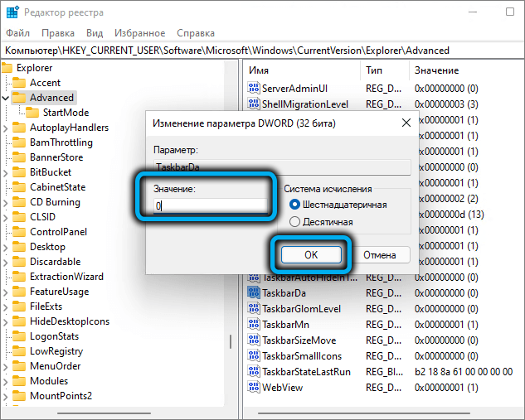
Task: Select the Шестнадцатеричная radio button
Action: coord(294,205)
